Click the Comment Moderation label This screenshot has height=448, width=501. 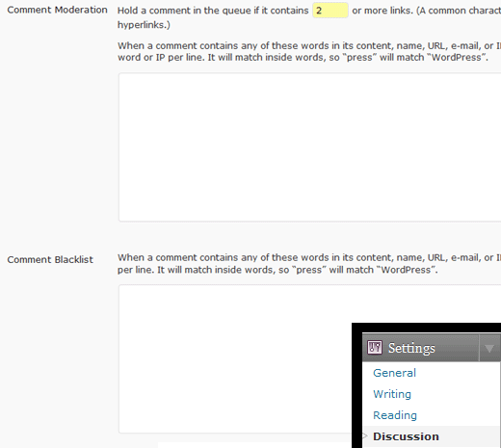coord(57,10)
